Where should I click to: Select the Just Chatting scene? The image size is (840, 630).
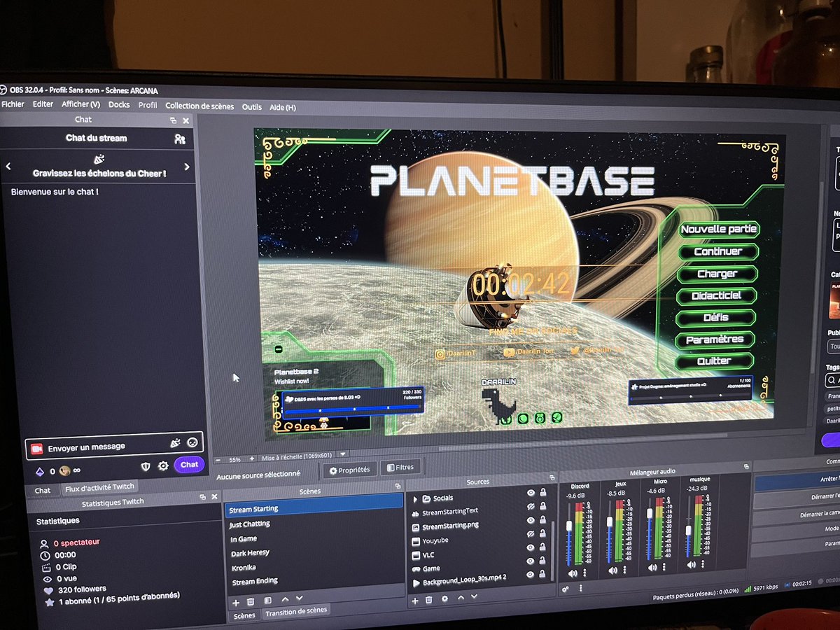(314, 524)
